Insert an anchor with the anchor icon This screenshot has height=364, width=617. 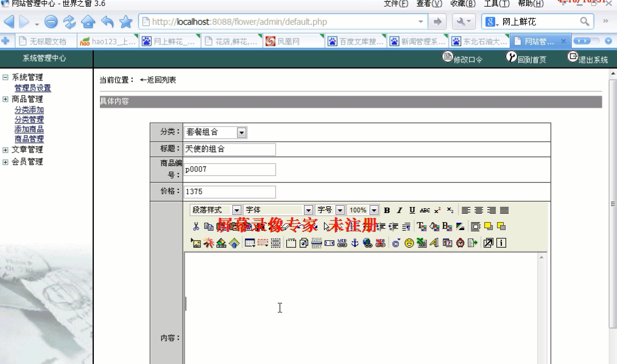(x=355, y=243)
